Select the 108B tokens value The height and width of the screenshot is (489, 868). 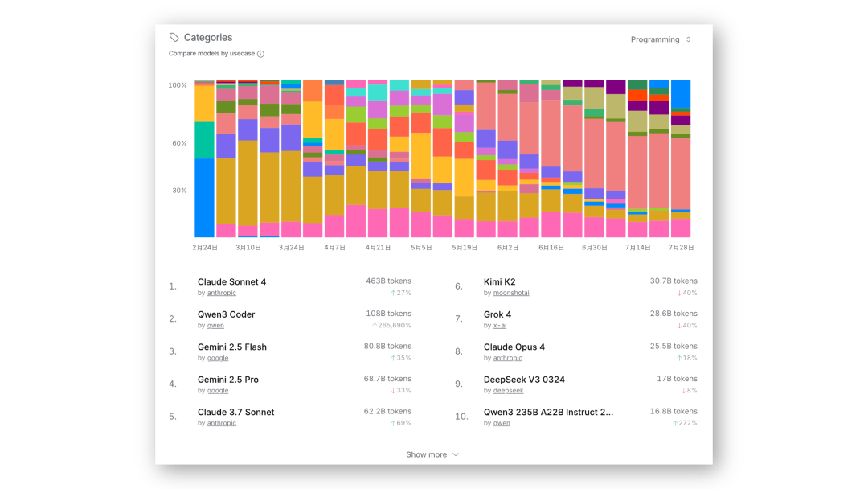pyautogui.click(x=388, y=314)
